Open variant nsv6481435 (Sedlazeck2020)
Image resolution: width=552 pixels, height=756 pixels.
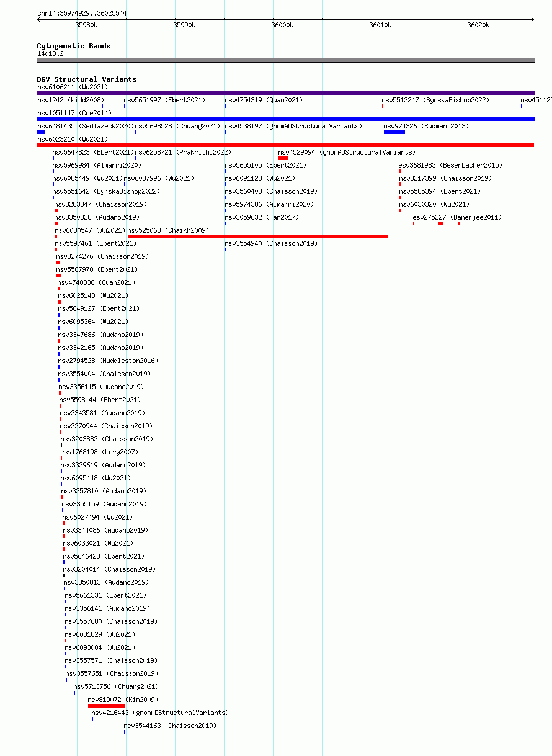[x=85, y=126]
